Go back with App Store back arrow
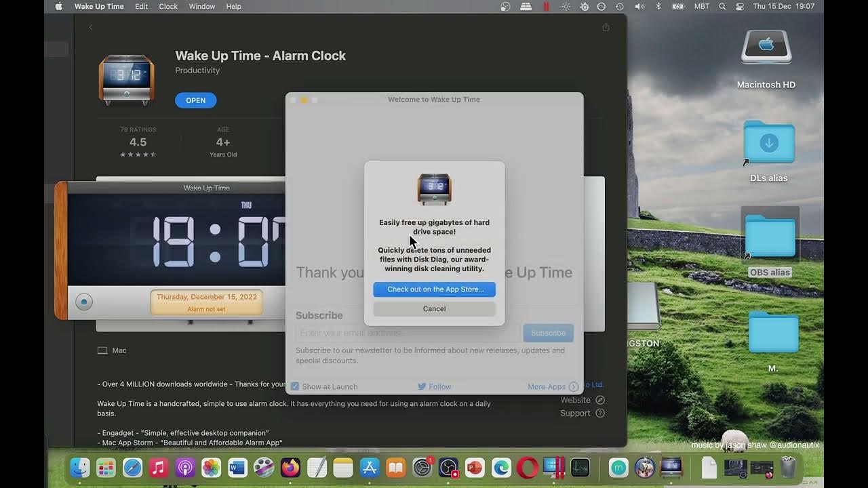The height and width of the screenshot is (488, 868). point(91,27)
